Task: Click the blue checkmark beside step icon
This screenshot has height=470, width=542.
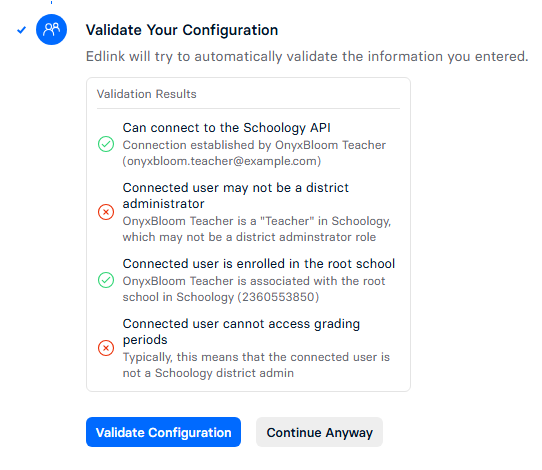Action: click(x=21, y=30)
